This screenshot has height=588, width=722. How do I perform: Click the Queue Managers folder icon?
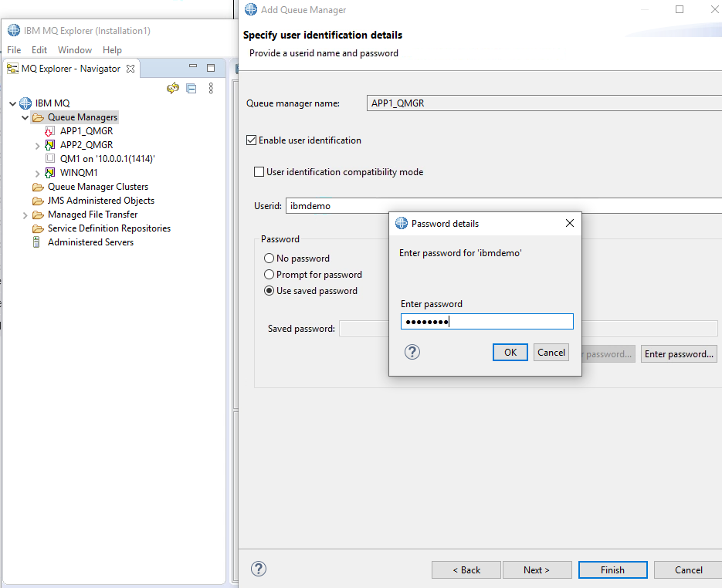[x=38, y=118]
